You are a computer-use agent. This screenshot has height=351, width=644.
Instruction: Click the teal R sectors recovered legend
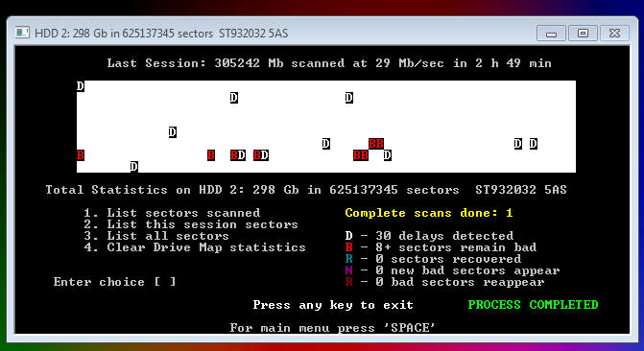[x=433, y=259]
